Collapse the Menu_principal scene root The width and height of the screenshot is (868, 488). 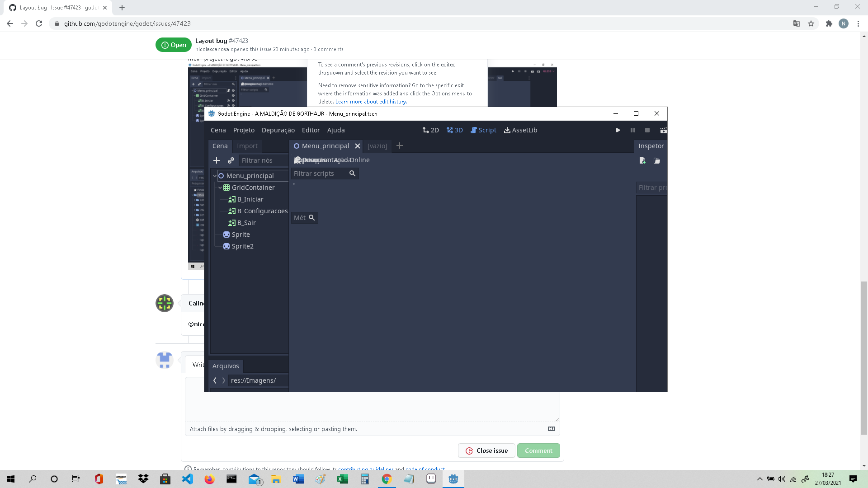214,175
